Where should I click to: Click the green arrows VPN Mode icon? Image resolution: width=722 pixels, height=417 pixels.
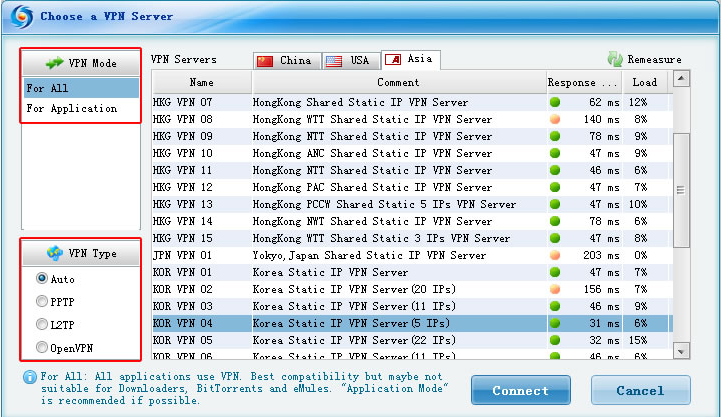(x=54, y=63)
